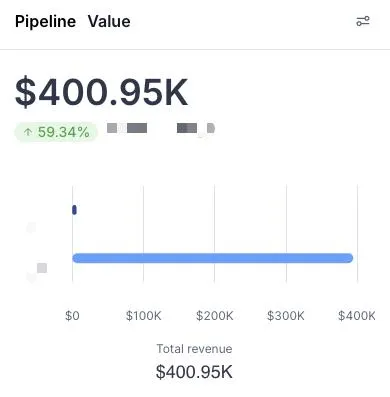Click the blurred comparison text beside the percentage badge

pyautogui.click(x=161, y=128)
